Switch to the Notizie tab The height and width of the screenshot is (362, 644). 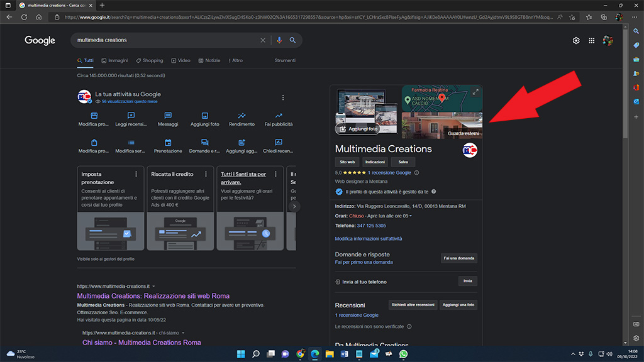209,60
